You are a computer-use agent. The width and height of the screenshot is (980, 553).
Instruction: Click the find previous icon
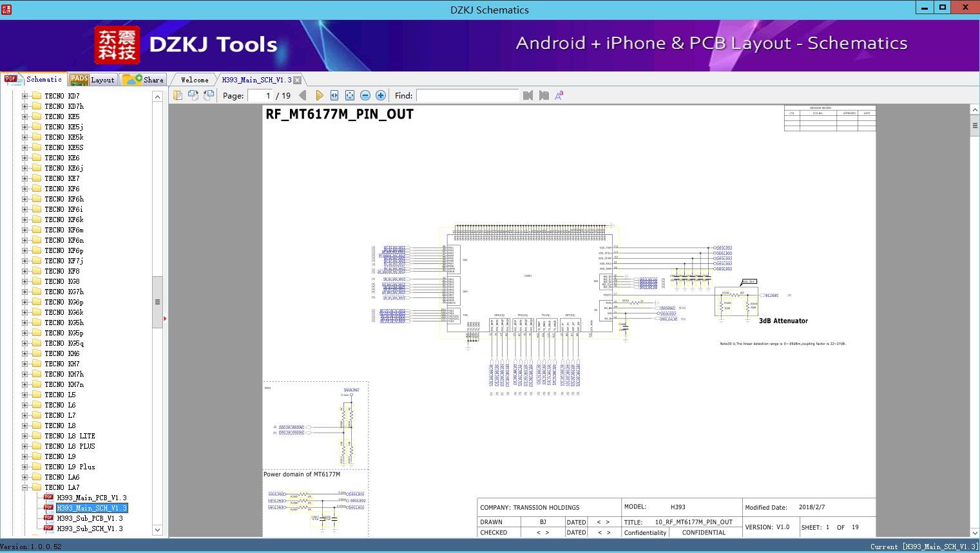[x=528, y=95]
